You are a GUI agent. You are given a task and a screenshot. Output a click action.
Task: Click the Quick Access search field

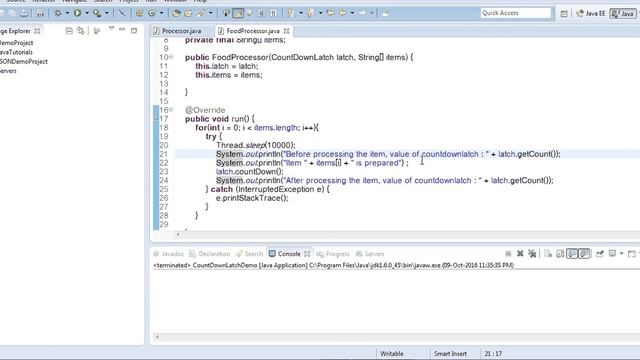pyautogui.click(x=516, y=13)
